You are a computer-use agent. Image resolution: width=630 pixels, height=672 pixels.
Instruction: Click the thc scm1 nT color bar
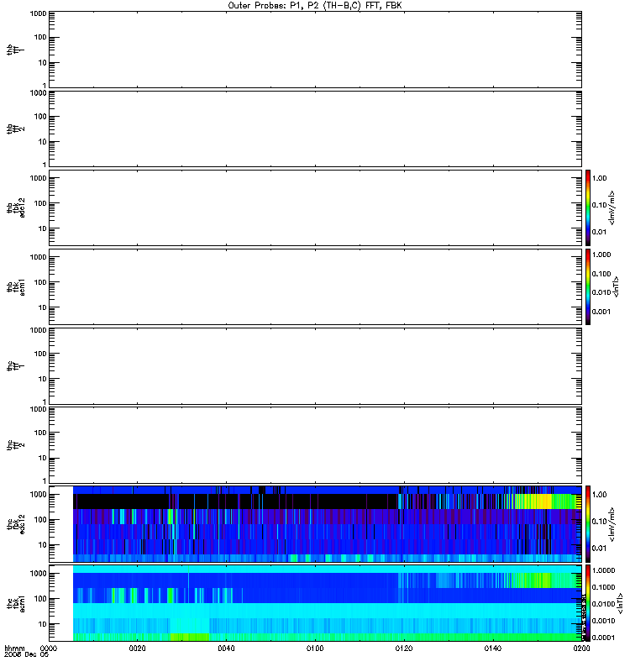(588, 603)
